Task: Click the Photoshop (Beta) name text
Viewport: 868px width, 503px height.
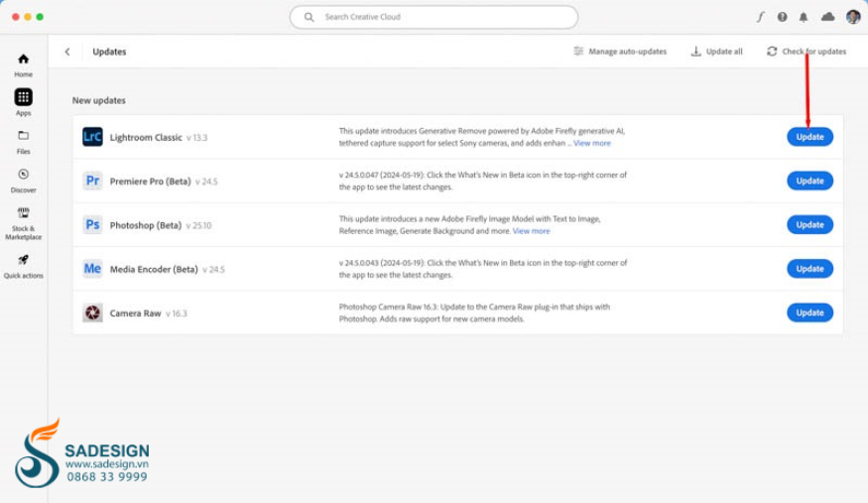Action: [x=146, y=225]
